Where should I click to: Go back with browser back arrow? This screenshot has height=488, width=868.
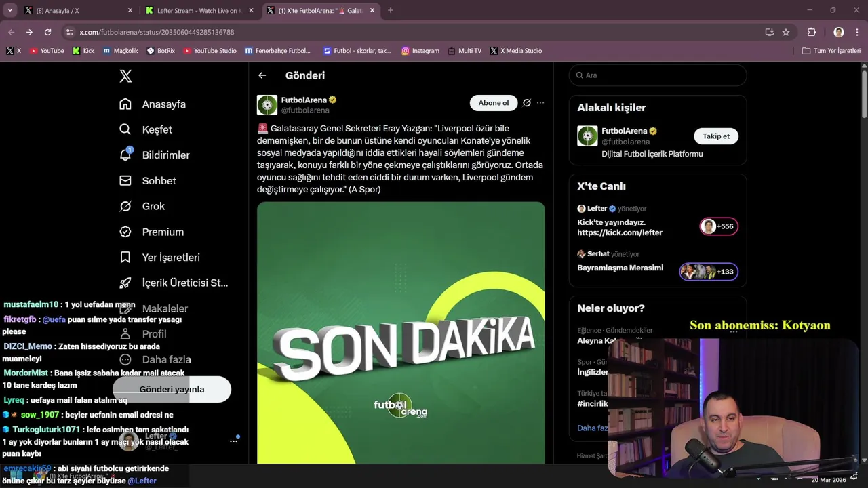(x=11, y=32)
